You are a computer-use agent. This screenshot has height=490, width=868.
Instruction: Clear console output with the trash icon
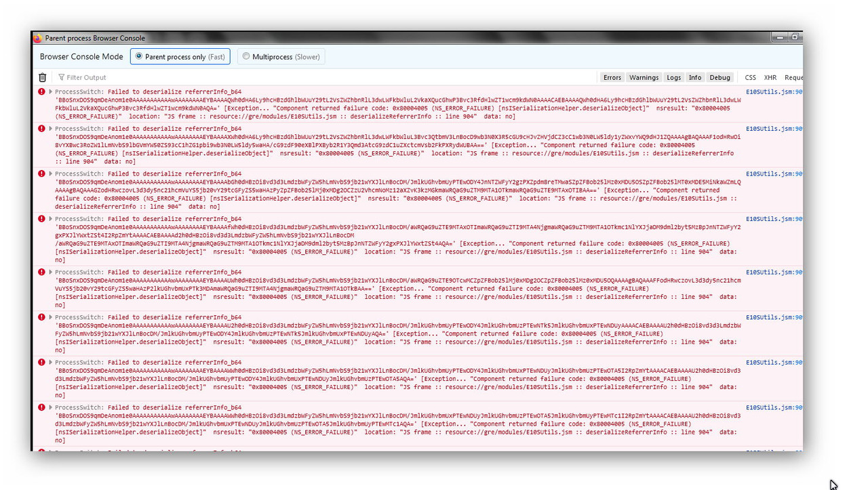(x=43, y=77)
